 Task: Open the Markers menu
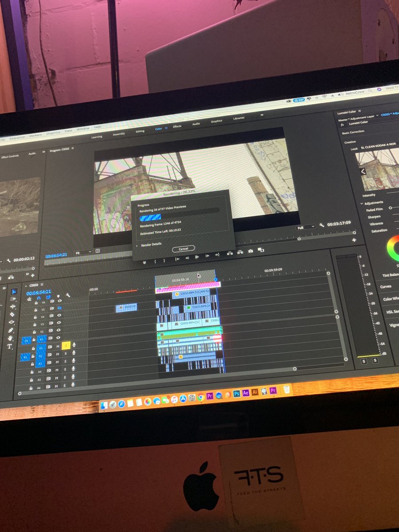pyautogui.click(x=35, y=135)
